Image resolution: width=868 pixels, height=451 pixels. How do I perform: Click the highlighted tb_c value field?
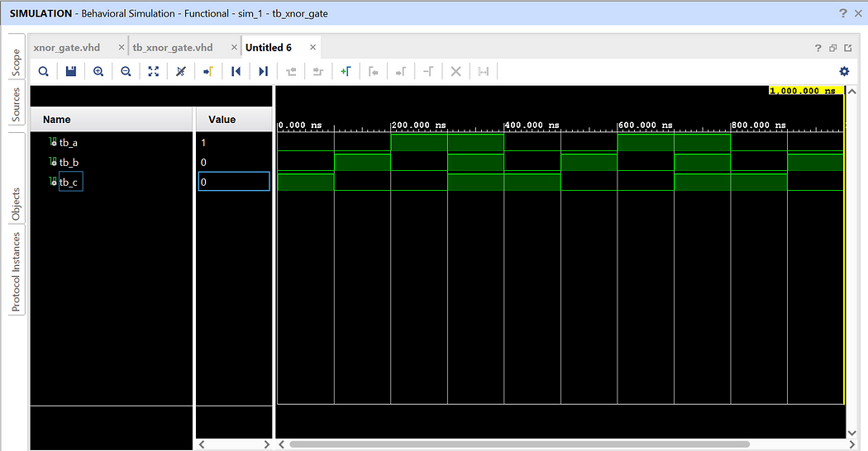pyautogui.click(x=234, y=182)
